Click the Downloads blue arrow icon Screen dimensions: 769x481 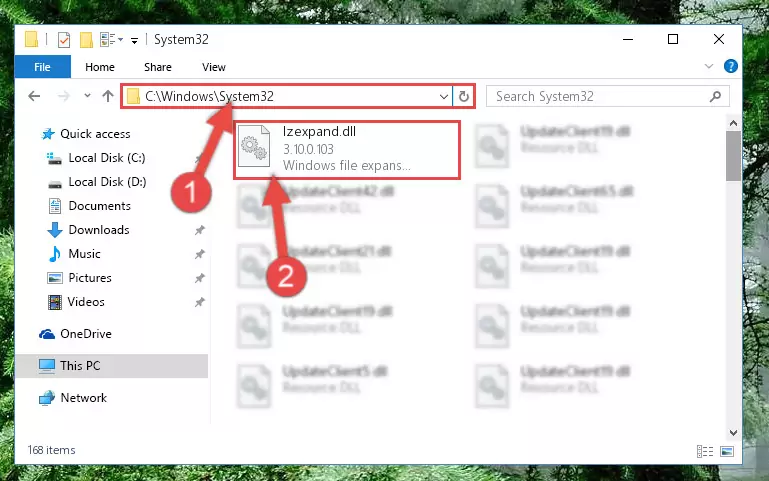click(x=54, y=230)
